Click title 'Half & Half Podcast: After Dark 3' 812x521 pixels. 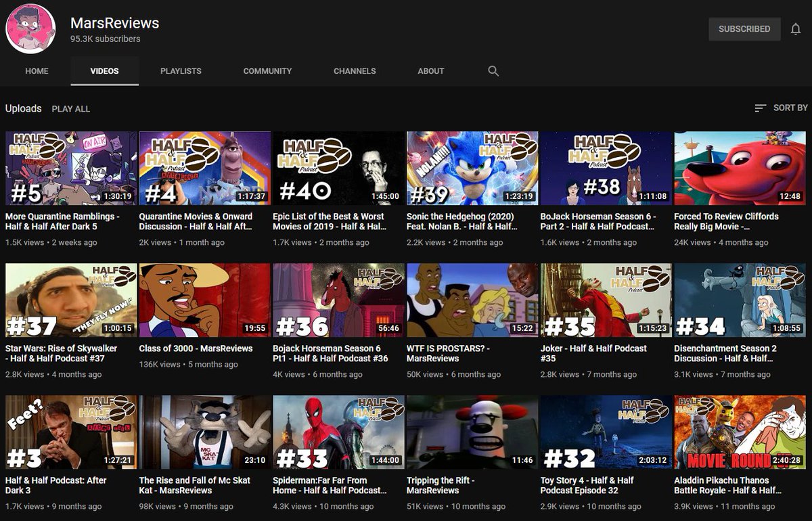[x=56, y=485]
